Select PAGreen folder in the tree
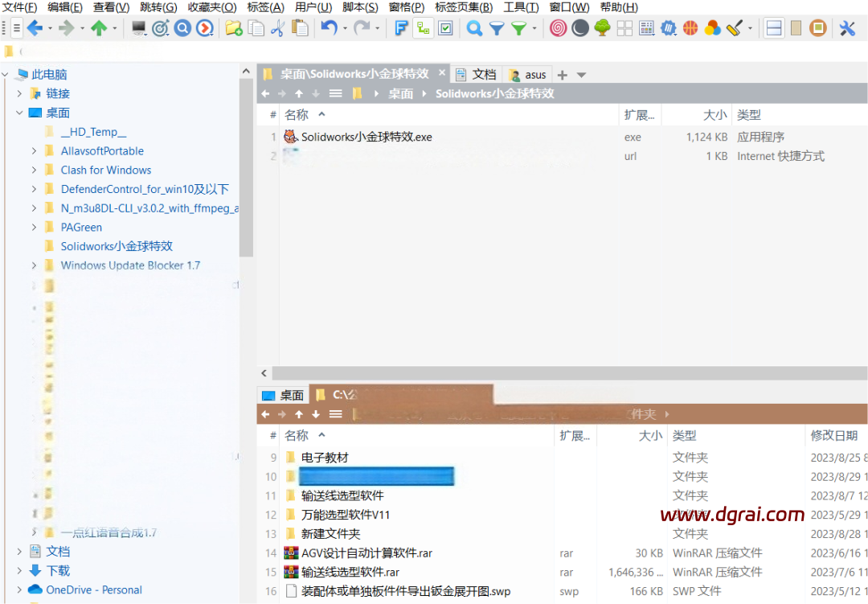The image size is (868, 604). 81,228
